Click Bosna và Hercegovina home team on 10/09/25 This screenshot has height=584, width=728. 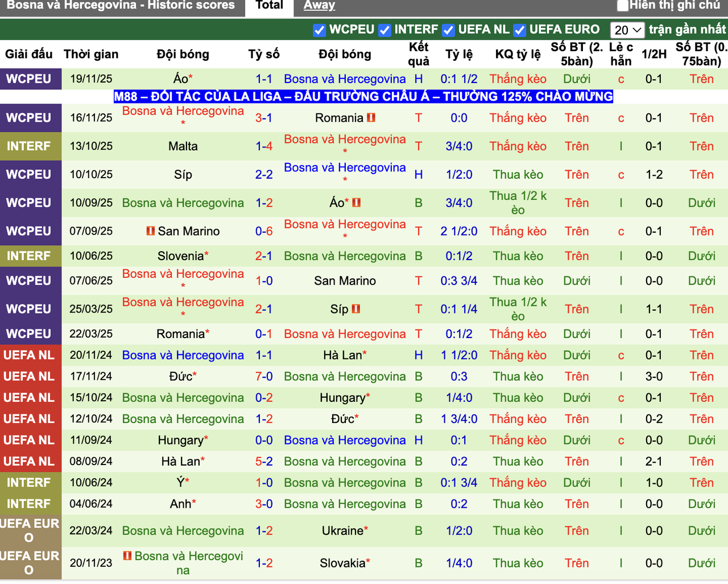[183, 203]
